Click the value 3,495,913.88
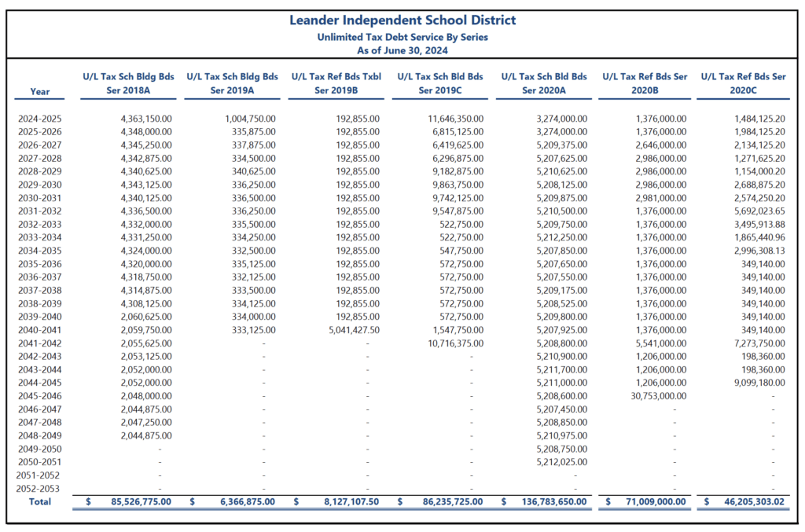 759,225
